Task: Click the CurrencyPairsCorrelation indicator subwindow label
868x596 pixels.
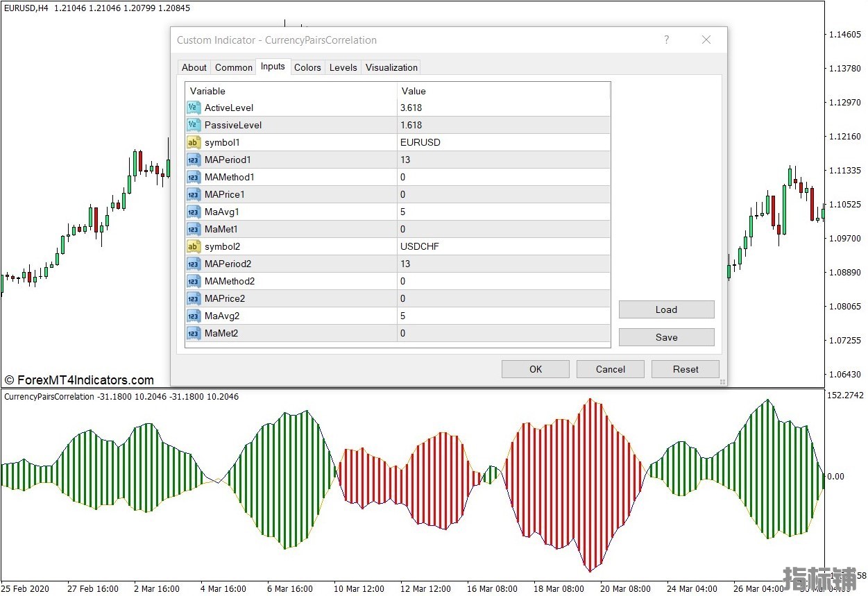Action: 49,397
